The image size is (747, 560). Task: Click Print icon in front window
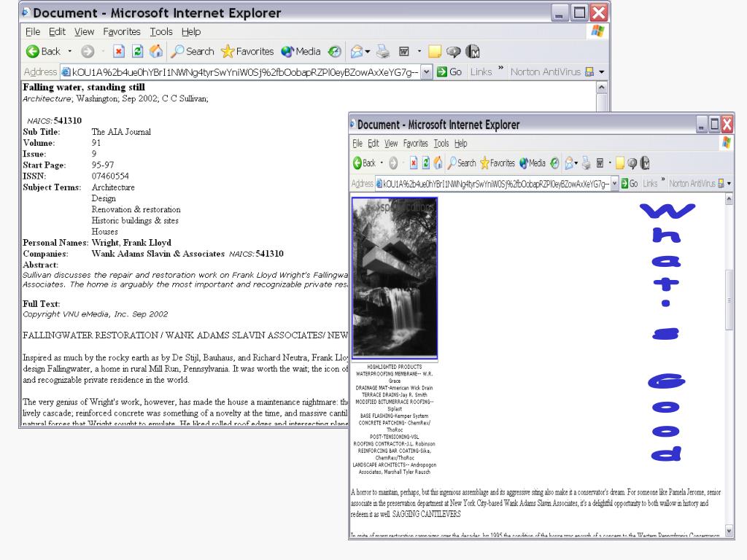click(586, 163)
